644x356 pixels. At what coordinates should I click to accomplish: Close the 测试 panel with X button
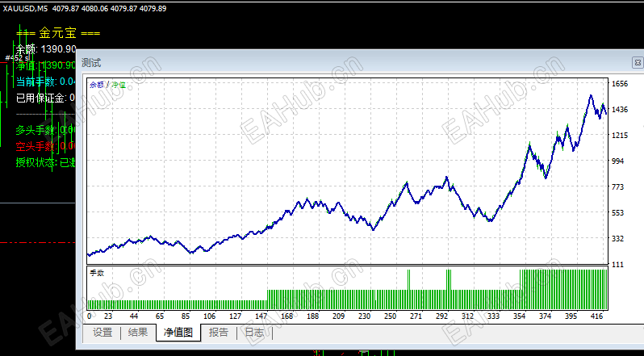[x=638, y=62]
